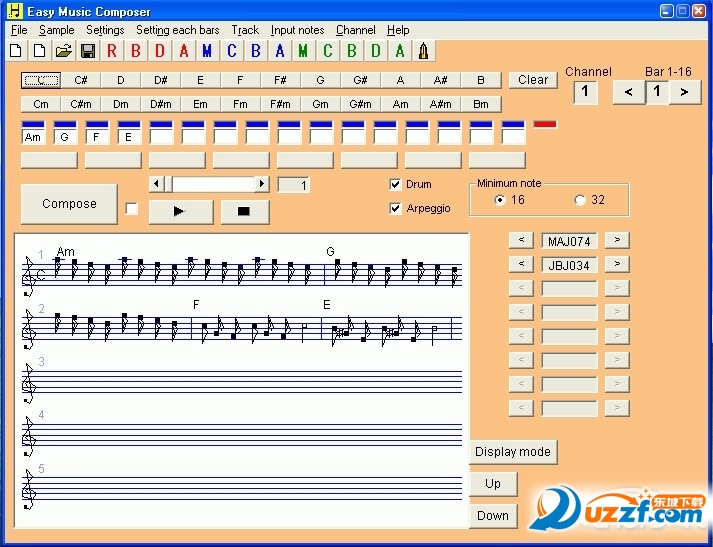This screenshot has width=713, height=547.
Task: Click the MAJ074 pattern field
Action: click(569, 241)
